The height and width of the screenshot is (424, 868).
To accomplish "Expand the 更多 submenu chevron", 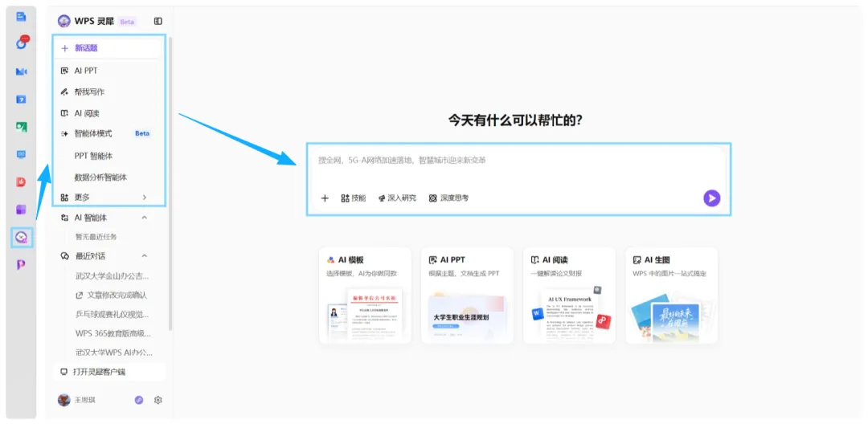I will [x=145, y=197].
